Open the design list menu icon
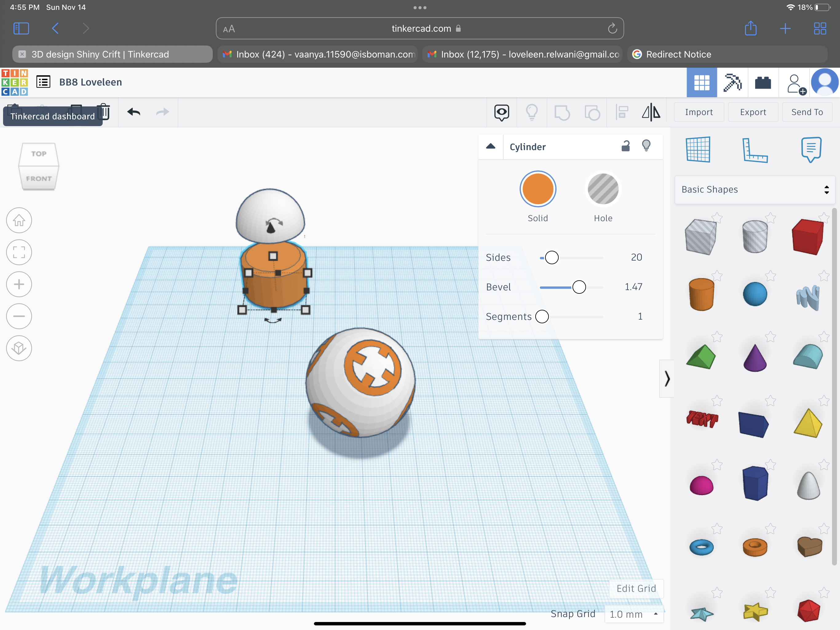The height and width of the screenshot is (630, 840). (x=43, y=82)
